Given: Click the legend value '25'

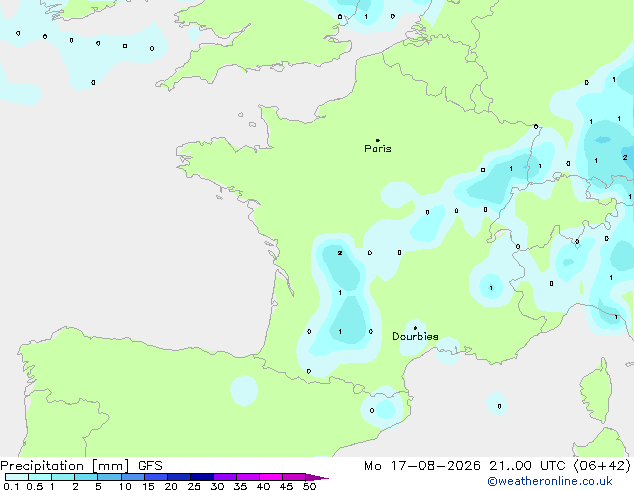Looking at the screenshot, I should [x=194, y=486].
